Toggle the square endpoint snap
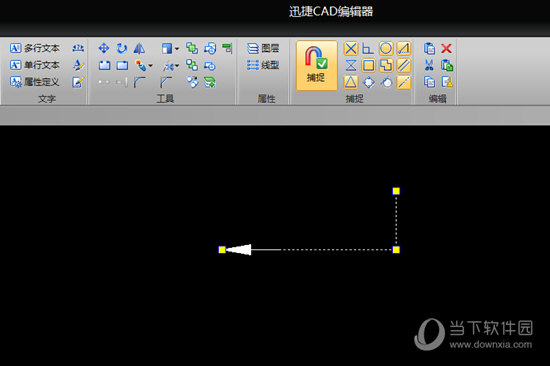 pos(368,65)
